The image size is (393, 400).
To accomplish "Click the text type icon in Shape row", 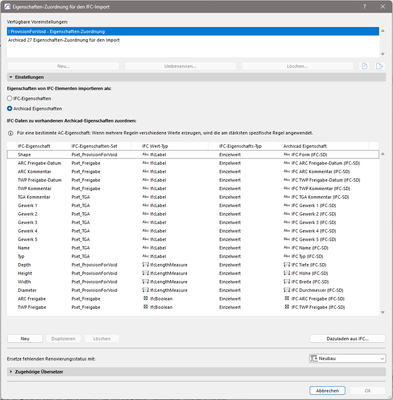I will click(x=146, y=155).
